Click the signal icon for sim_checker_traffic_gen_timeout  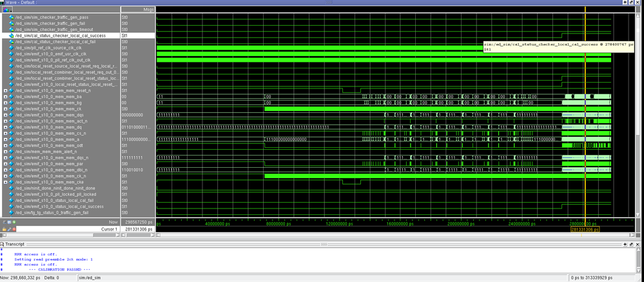pos(12,30)
